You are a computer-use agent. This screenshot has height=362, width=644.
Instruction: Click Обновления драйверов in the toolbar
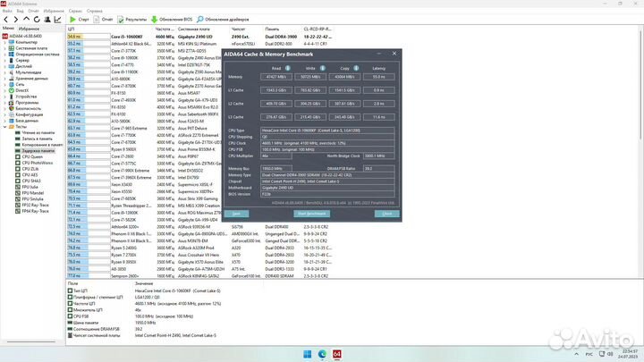[223, 20]
